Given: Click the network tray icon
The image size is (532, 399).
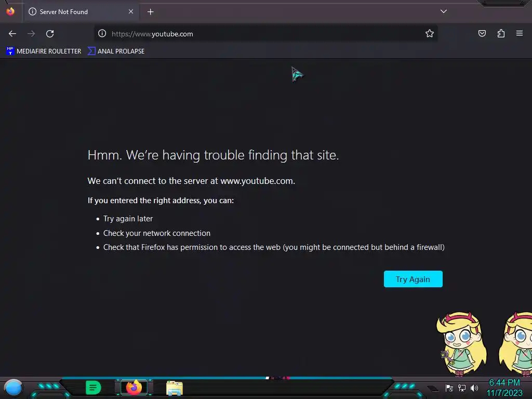Looking at the screenshot, I should coord(462,388).
